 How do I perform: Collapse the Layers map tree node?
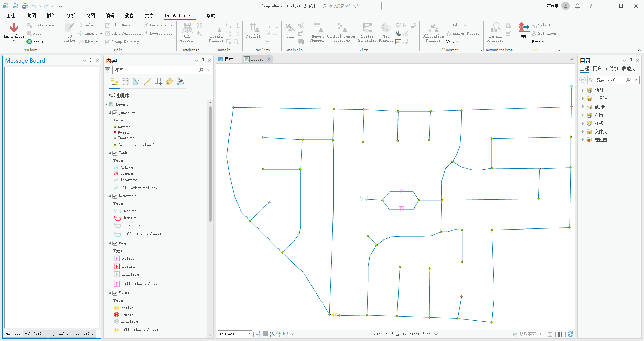pyautogui.click(x=106, y=105)
